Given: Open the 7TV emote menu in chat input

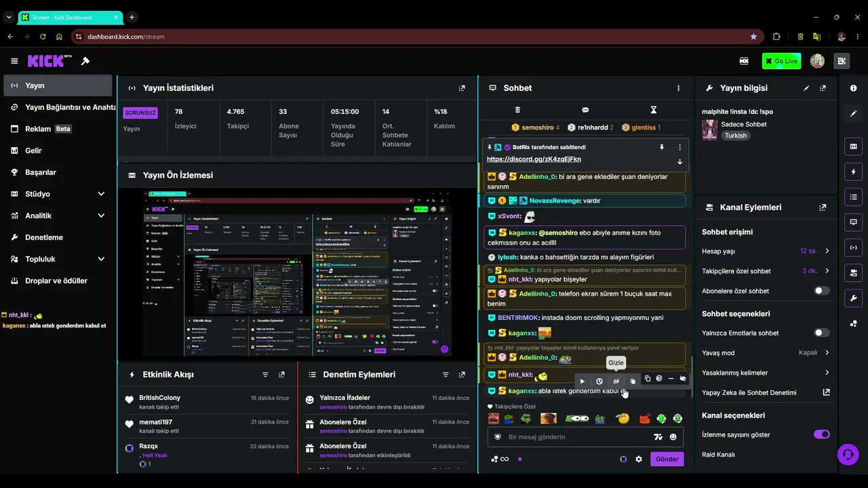Looking at the screenshot, I should 657,437.
